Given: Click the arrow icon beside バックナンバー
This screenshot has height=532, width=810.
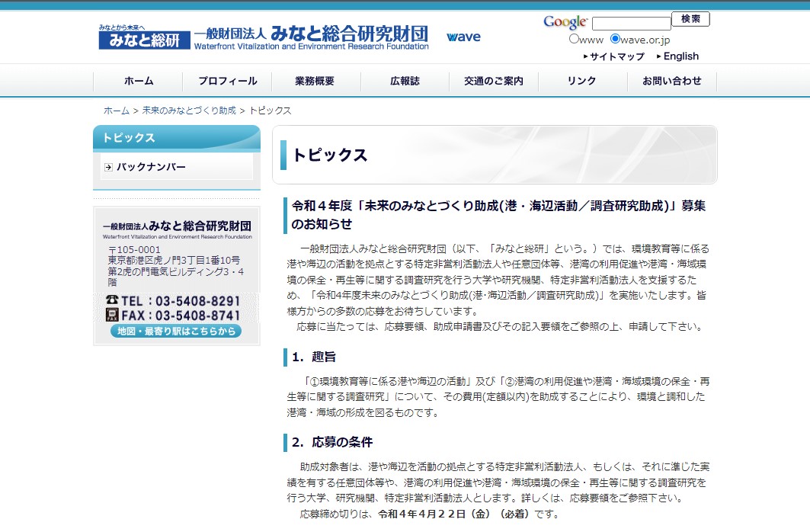Looking at the screenshot, I should (108, 167).
